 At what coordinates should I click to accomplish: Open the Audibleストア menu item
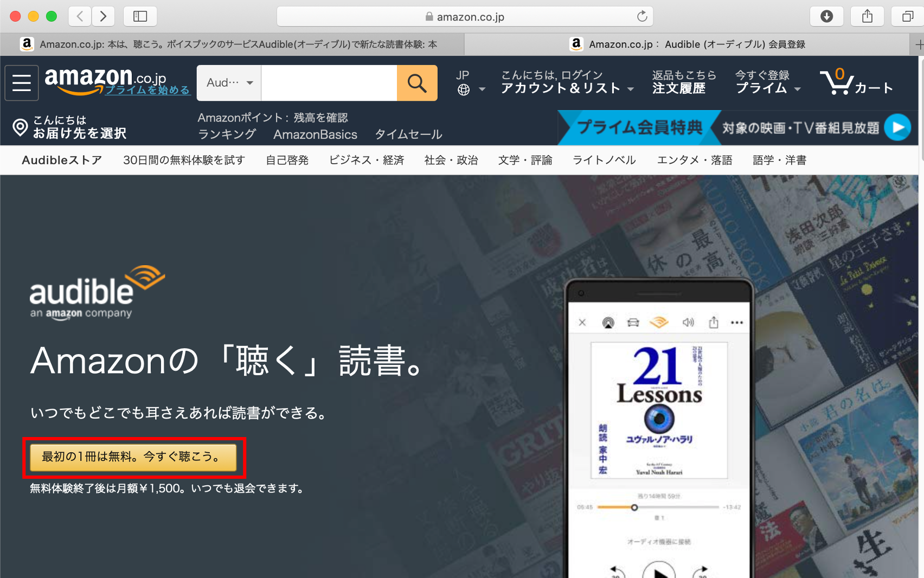click(x=62, y=160)
